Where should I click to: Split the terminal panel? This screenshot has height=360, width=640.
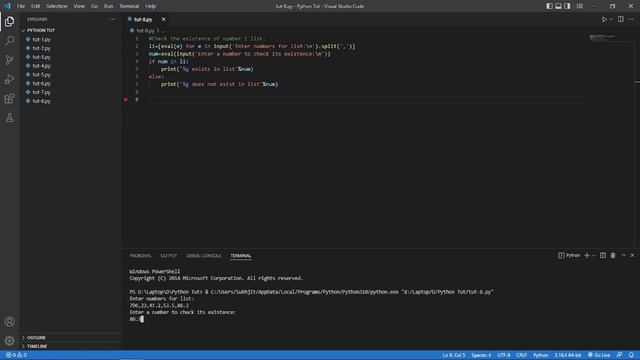pos(603,256)
